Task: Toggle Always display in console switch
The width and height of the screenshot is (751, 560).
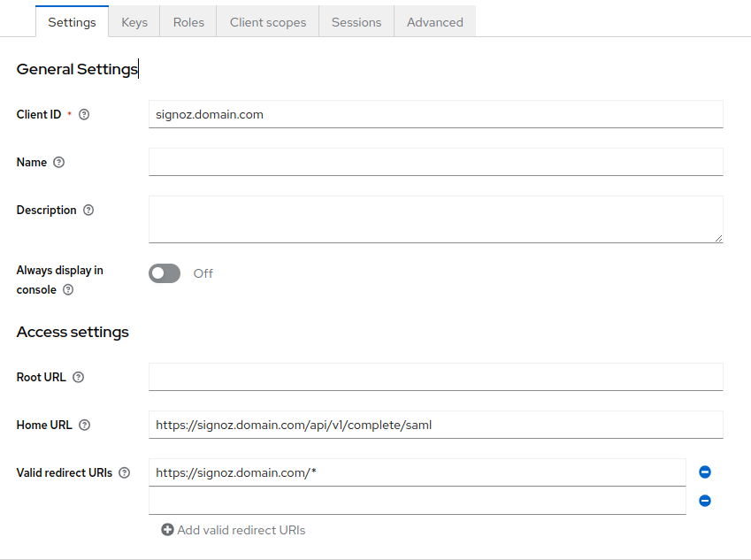Action: pyautogui.click(x=165, y=273)
